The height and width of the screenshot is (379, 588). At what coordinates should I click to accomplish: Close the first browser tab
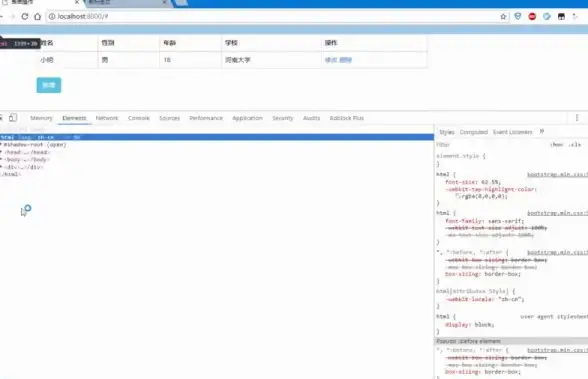pos(77,2)
